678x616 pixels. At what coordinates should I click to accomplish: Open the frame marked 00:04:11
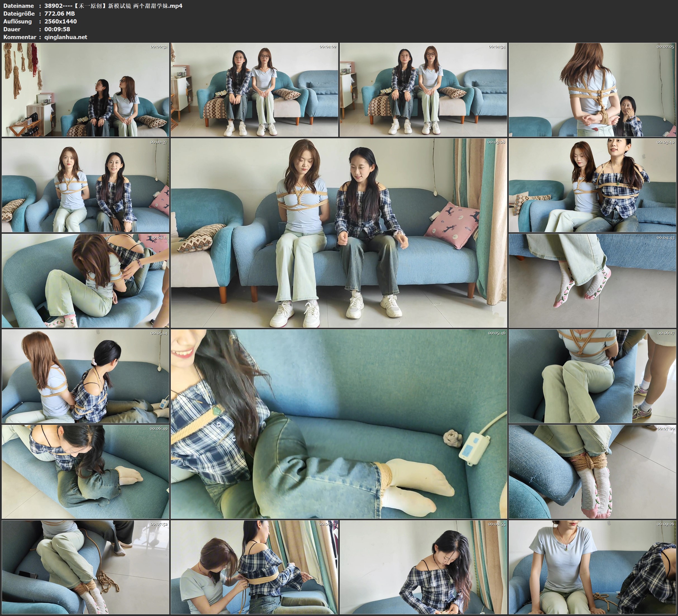pyautogui.click(x=85, y=281)
